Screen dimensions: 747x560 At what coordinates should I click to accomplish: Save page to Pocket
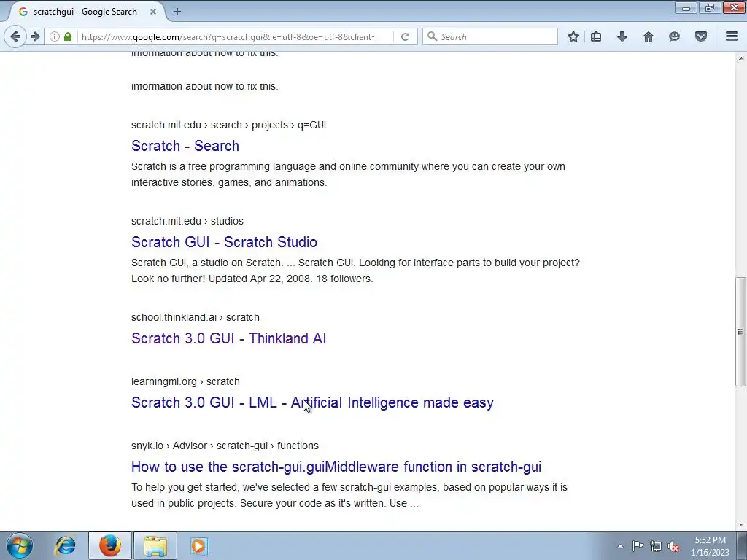pyautogui.click(x=701, y=36)
